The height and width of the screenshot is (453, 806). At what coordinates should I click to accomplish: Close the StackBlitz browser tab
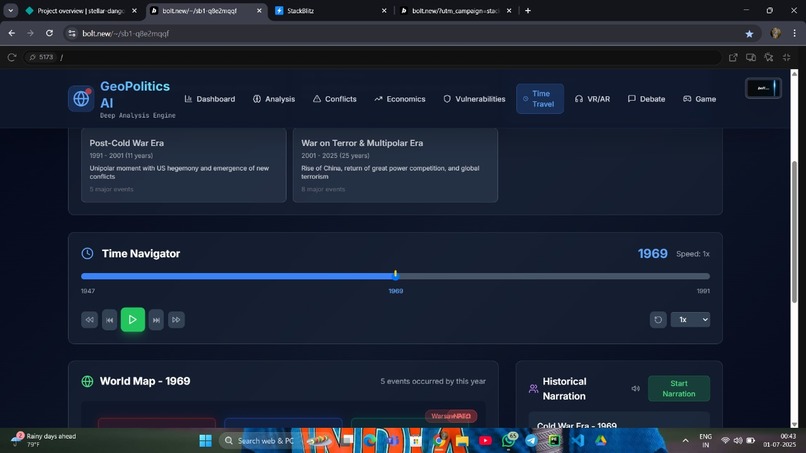click(x=383, y=10)
